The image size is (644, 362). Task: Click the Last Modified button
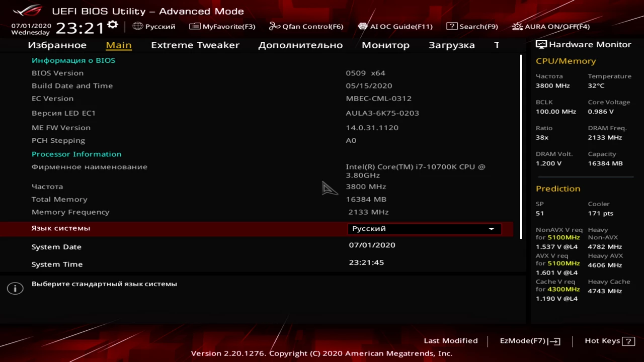pyautogui.click(x=451, y=341)
